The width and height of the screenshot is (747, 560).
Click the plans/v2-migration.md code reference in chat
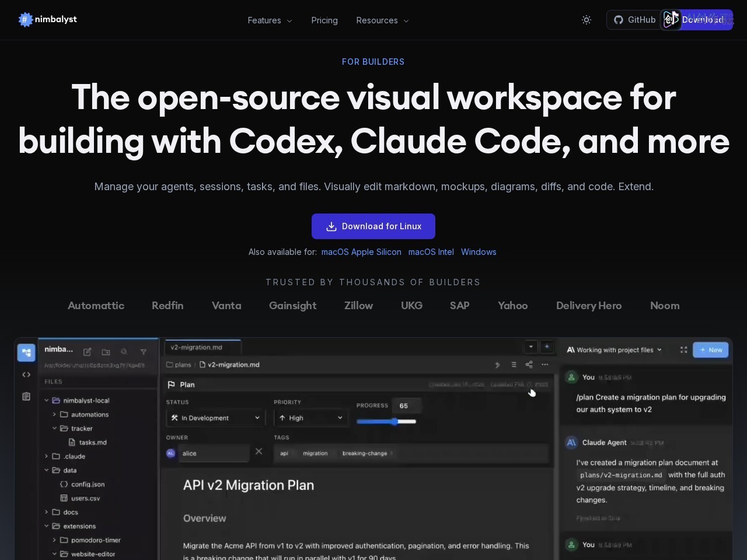pyautogui.click(x=621, y=475)
